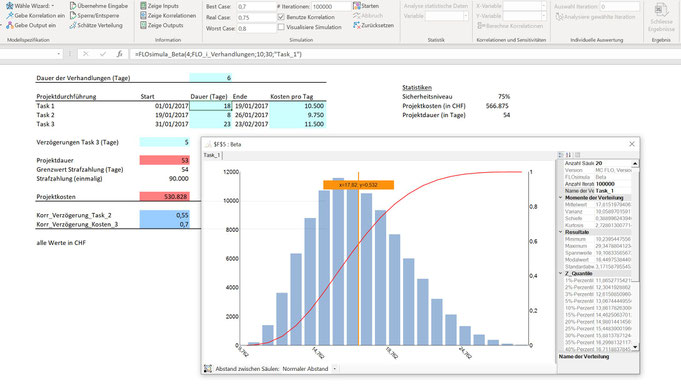Click Zeige Outputs
The width and height of the screenshot is (681, 384).
[161, 25]
